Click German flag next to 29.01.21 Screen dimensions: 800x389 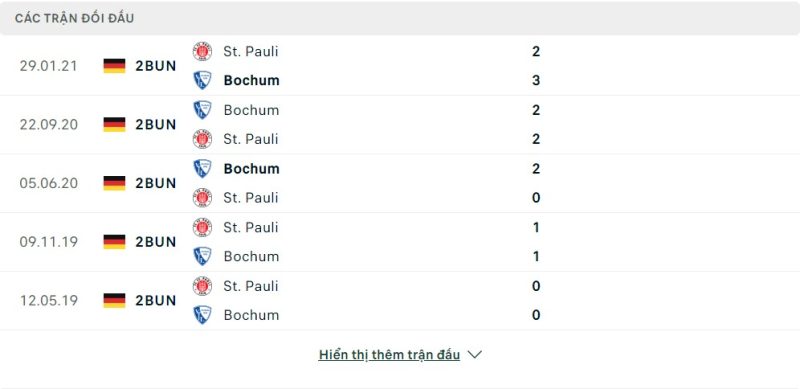pos(114,66)
